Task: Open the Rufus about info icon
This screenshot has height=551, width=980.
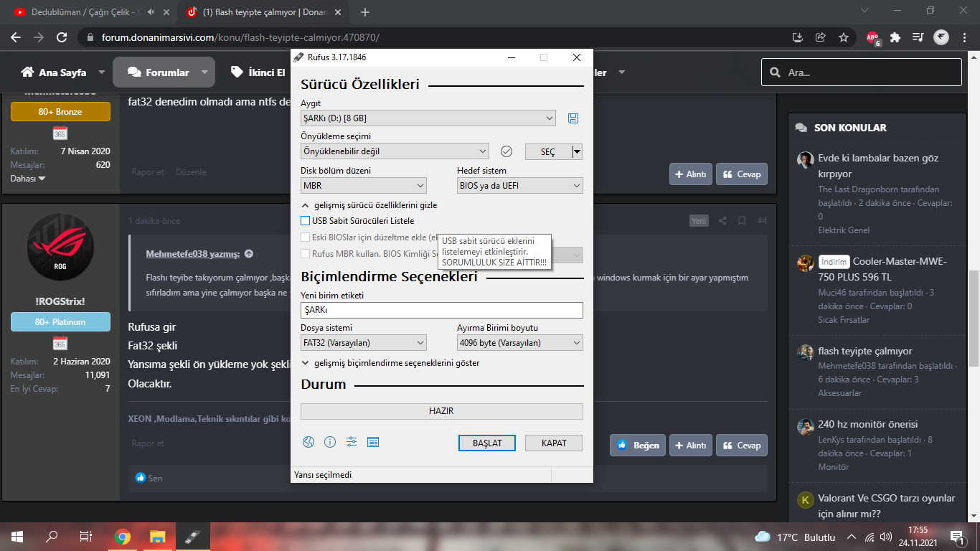Action: click(330, 442)
